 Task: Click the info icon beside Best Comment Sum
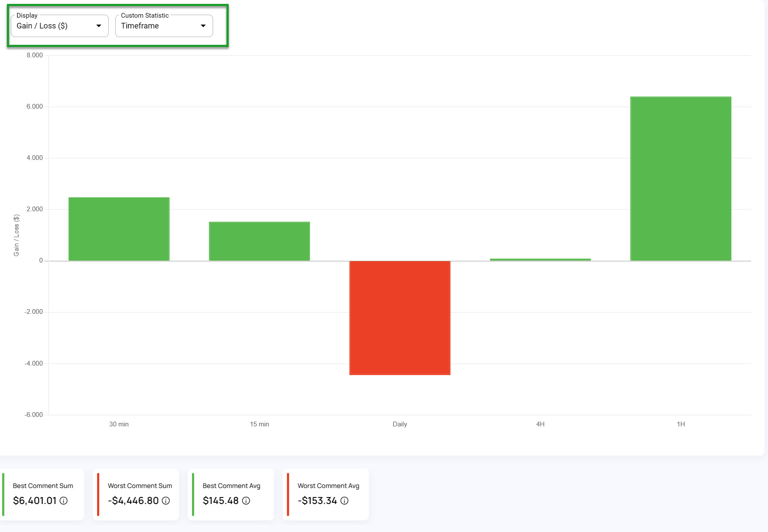pos(64,501)
